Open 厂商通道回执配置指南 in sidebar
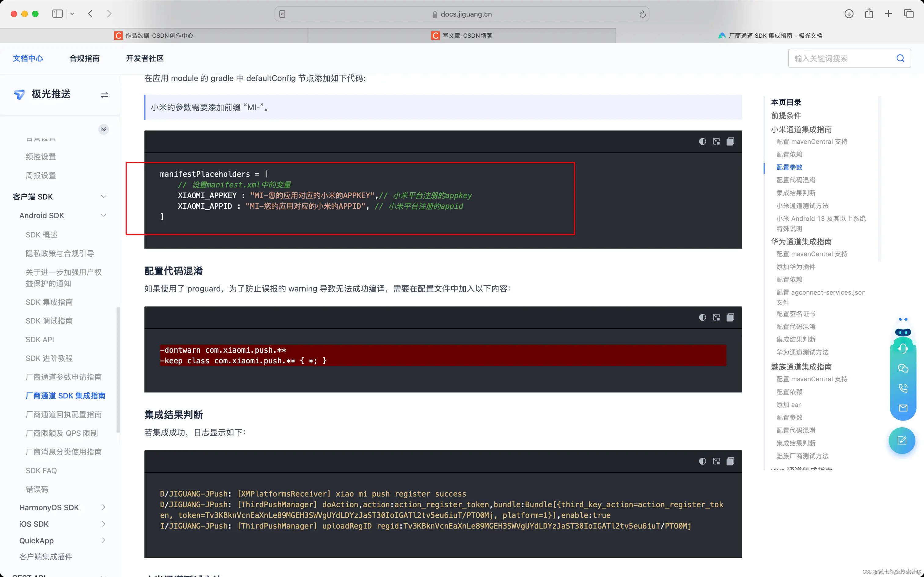The image size is (924, 577). click(x=63, y=414)
